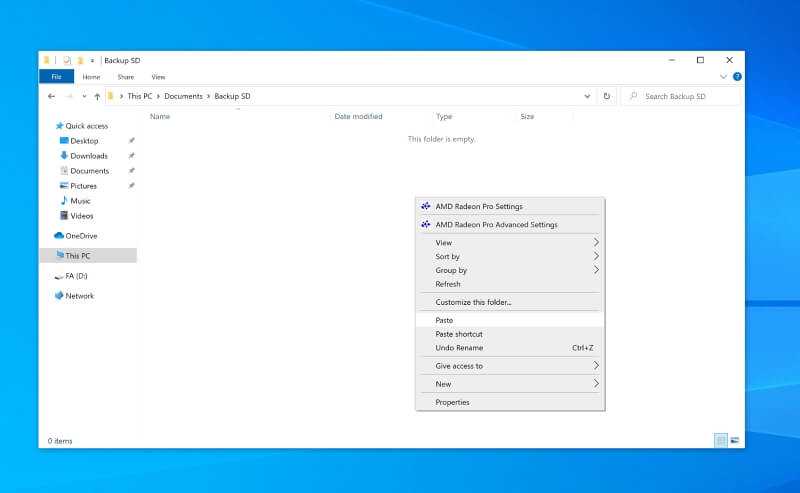Click the folder icon in title bar
800x493 pixels.
pyautogui.click(x=46, y=60)
